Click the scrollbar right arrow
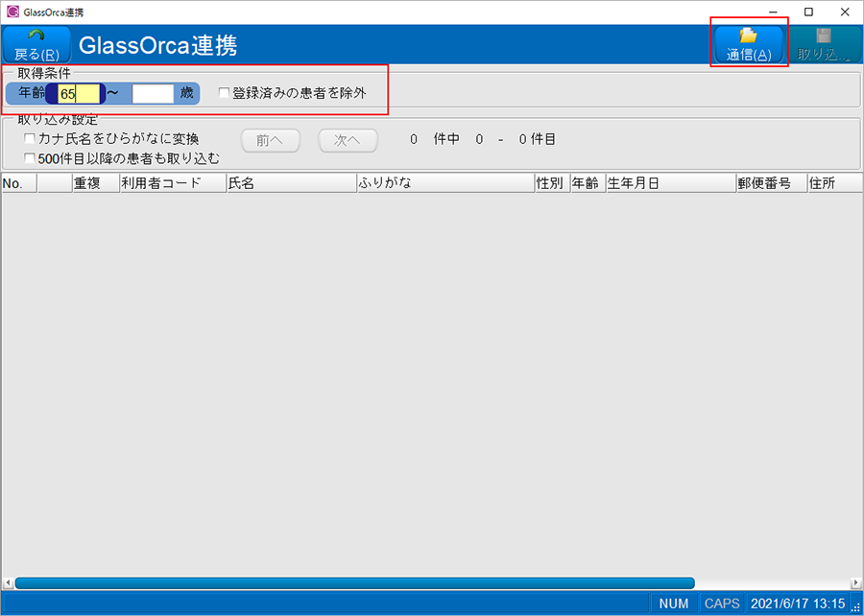The image size is (864, 616). coord(856,582)
